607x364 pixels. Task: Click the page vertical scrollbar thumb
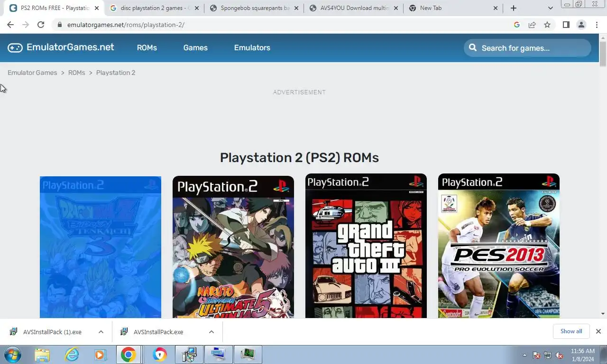[x=603, y=54]
